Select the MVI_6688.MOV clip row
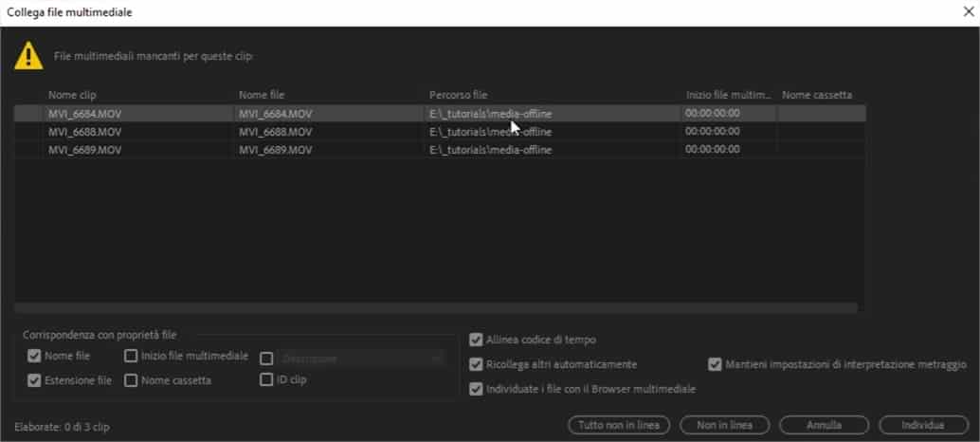980x442 pixels. click(85, 132)
